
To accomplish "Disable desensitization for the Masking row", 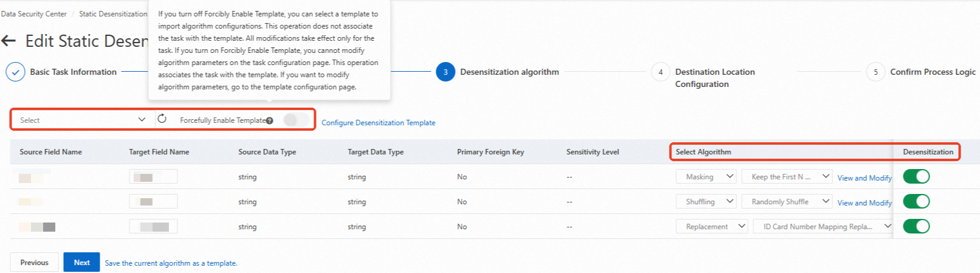I will (916, 176).
